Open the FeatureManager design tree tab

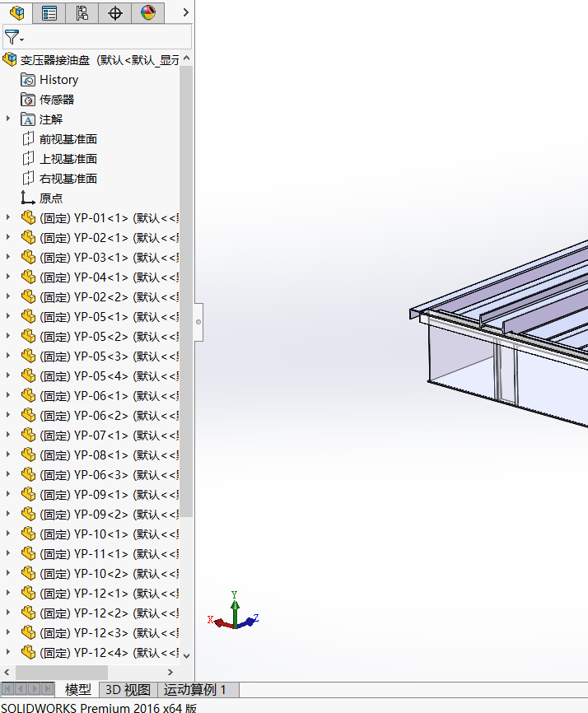coord(16,12)
